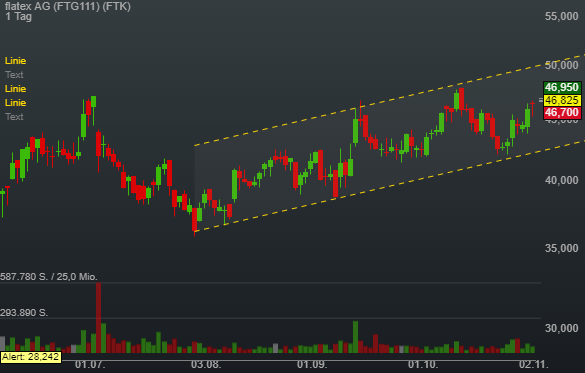Click the yellow 46,825 price tag

tap(562, 100)
